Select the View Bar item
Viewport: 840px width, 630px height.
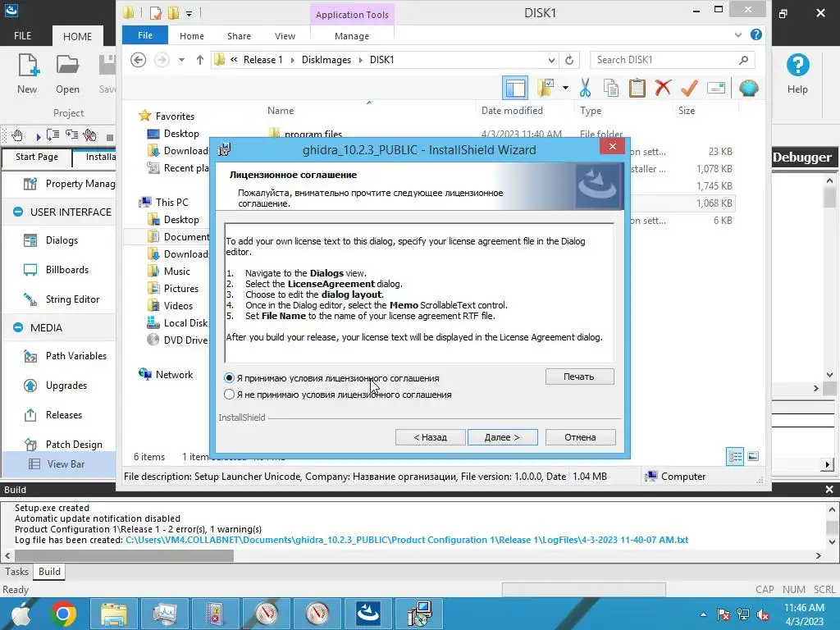[x=66, y=464]
